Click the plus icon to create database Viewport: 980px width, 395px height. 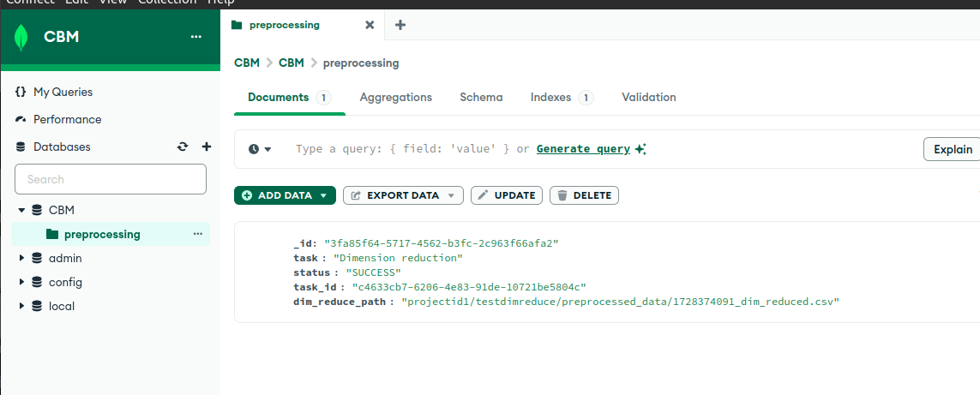pos(206,147)
